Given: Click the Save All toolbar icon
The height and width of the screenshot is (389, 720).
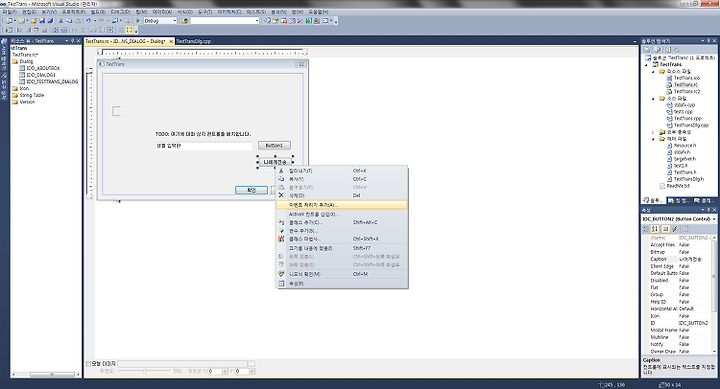Looking at the screenshot, I should [x=50, y=21].
